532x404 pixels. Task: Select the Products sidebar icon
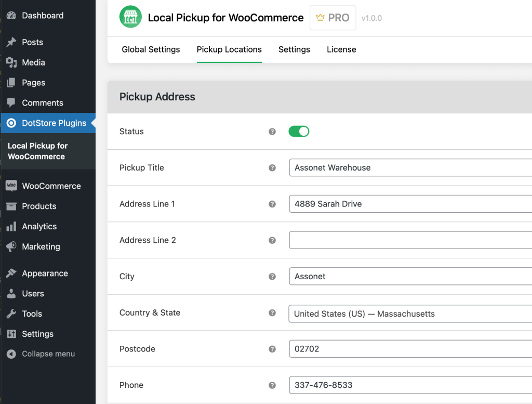pos(12,206)
